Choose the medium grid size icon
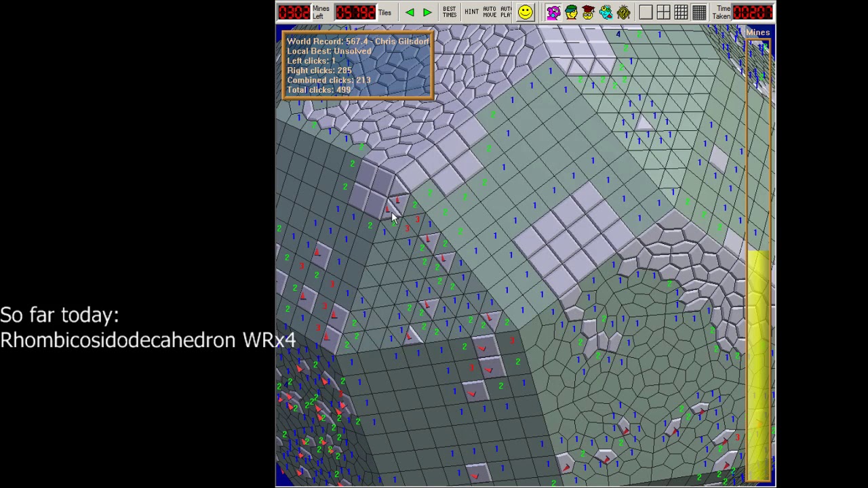The image size is (868, 488). pos(681,12)
